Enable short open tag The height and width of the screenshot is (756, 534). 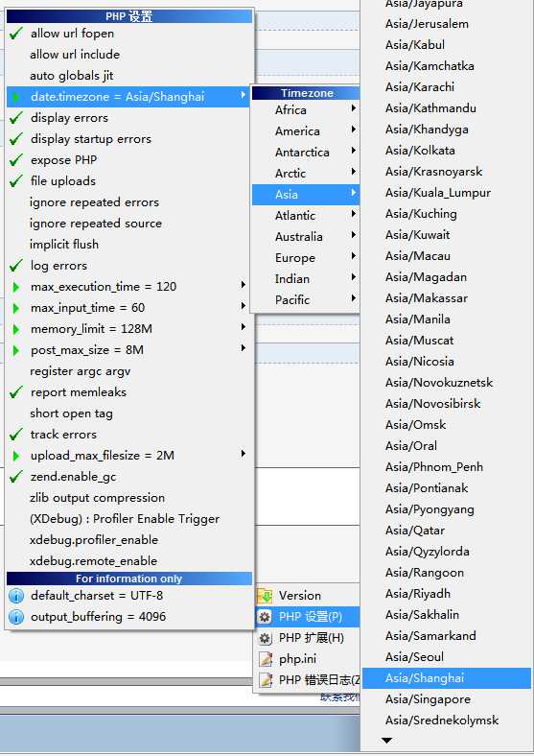pos(129,413)
